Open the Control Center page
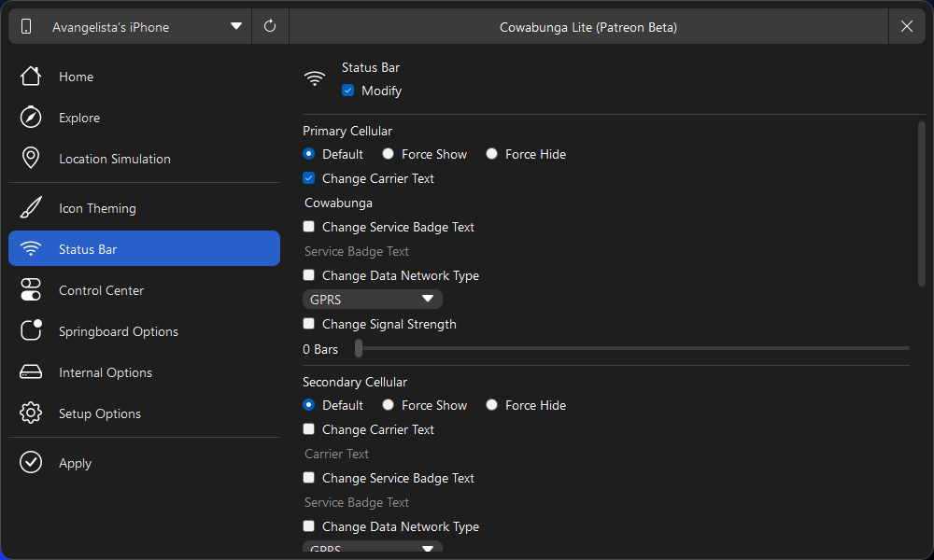The height and width of the screenshot is (560, 934). coord(144,290)
